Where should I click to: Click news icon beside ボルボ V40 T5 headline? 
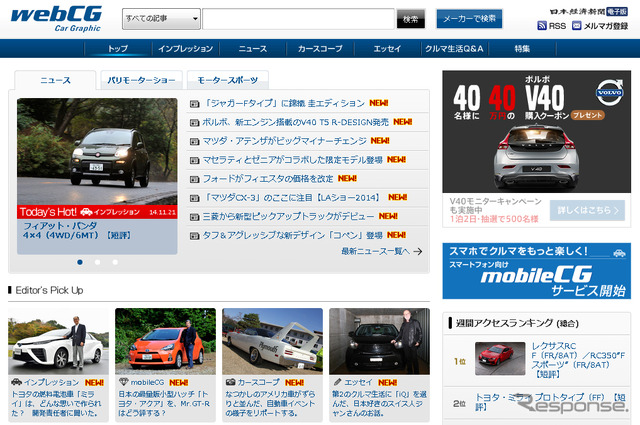coord(195,123)
